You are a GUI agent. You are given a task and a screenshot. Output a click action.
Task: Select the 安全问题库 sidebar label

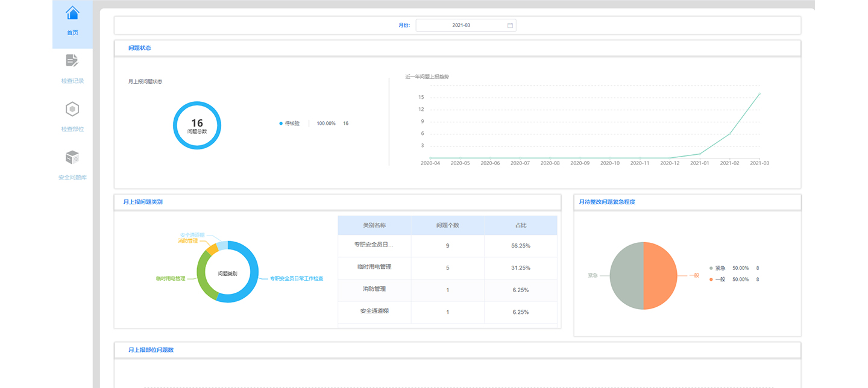(x=72, y=178)
